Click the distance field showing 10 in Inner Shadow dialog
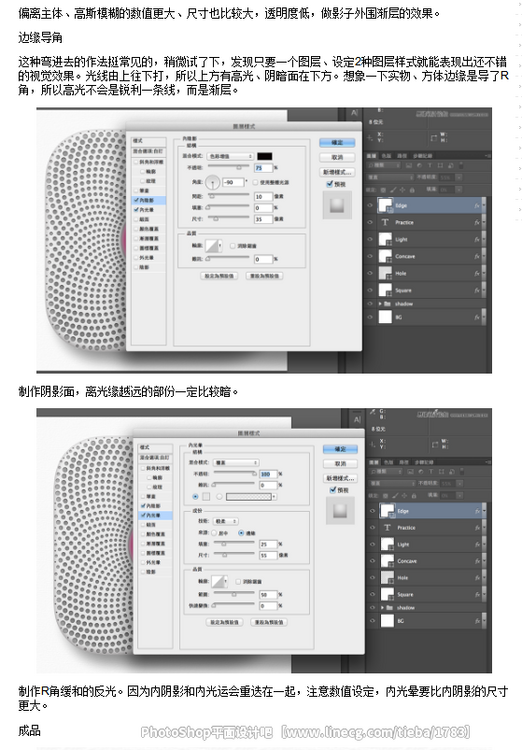The width and height of the screenshot is (522, 750). [263, 197]
